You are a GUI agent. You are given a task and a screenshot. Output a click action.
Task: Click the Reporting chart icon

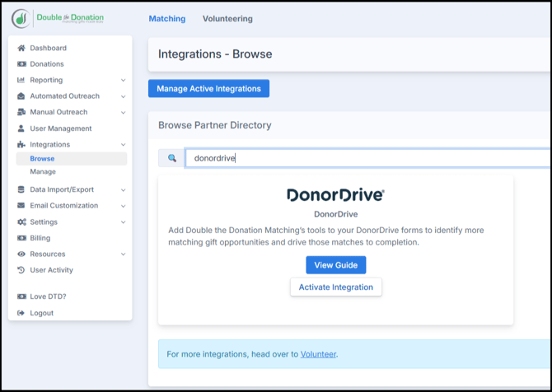tap(21, 80)
